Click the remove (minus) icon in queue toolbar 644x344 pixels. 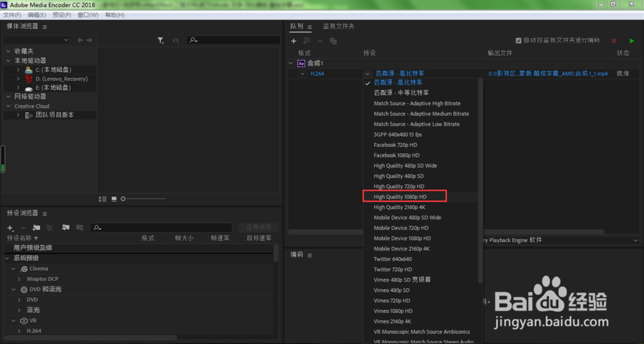coord(320,41)
